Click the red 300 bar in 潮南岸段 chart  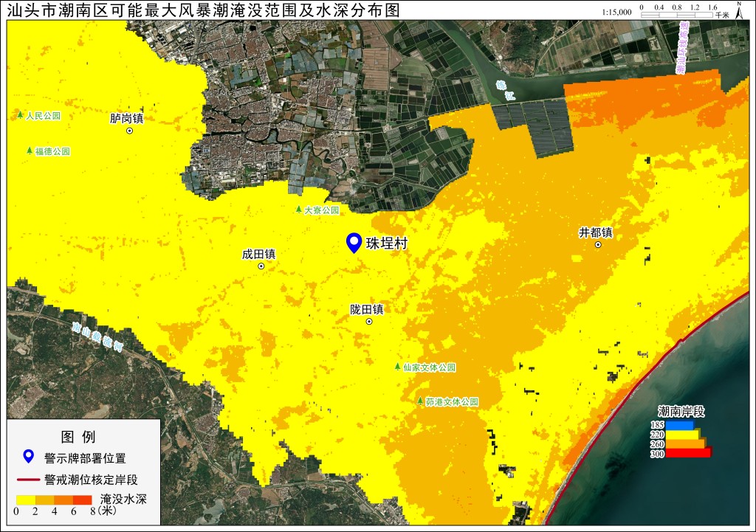tap(689, 453)
